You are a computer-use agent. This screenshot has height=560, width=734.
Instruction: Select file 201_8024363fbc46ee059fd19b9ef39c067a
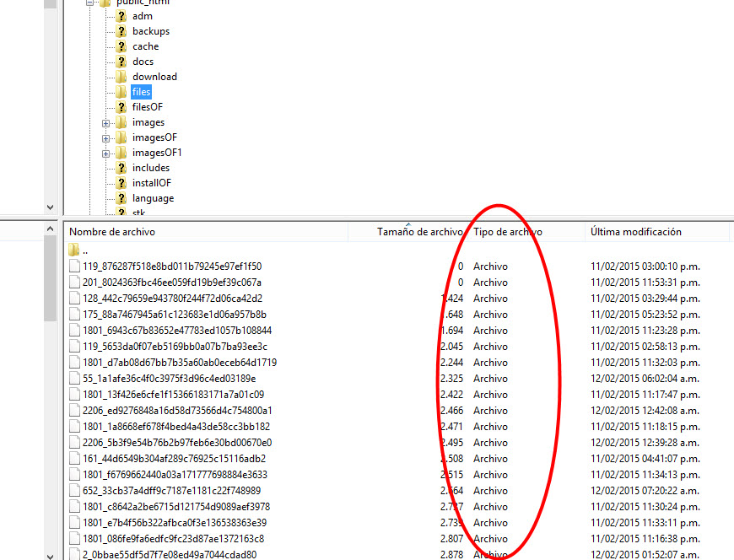pyautogui.click(x=172, y=283)
